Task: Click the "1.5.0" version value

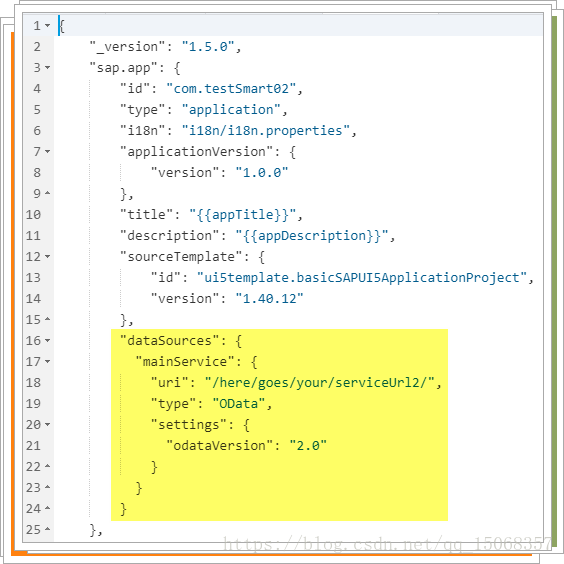Action: (208, 47)
